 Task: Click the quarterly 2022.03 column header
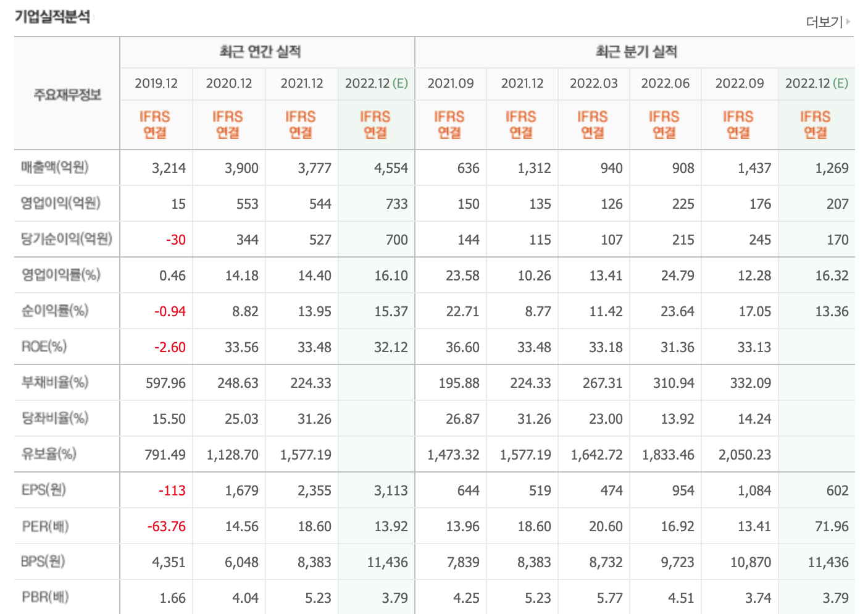point(594,83)
